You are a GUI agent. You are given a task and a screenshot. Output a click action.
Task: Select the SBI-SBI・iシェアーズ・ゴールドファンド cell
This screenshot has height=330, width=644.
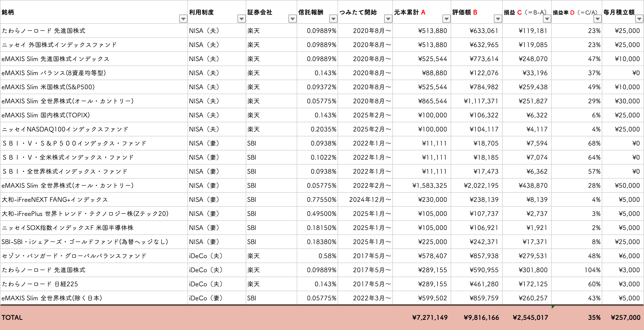tap(94, 242)
